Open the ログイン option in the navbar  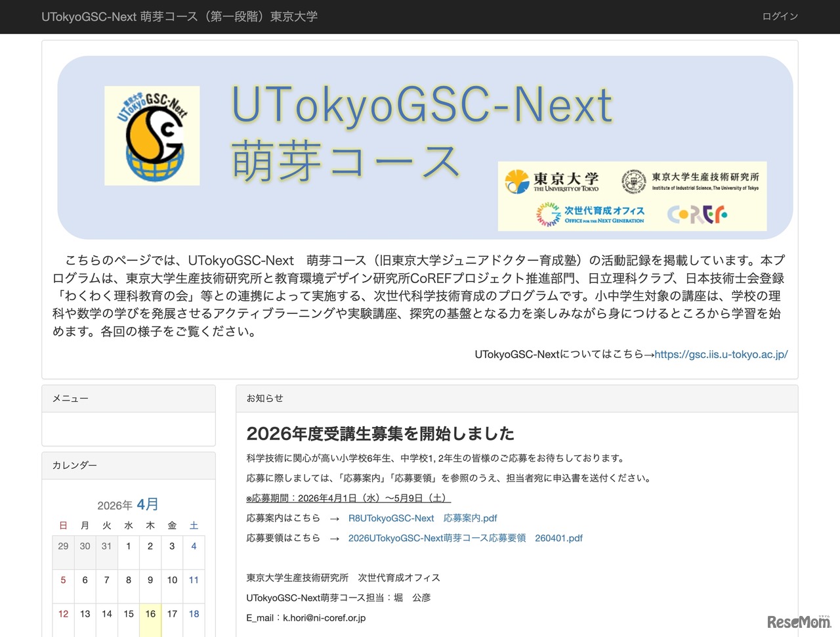[x=780, y=16]
